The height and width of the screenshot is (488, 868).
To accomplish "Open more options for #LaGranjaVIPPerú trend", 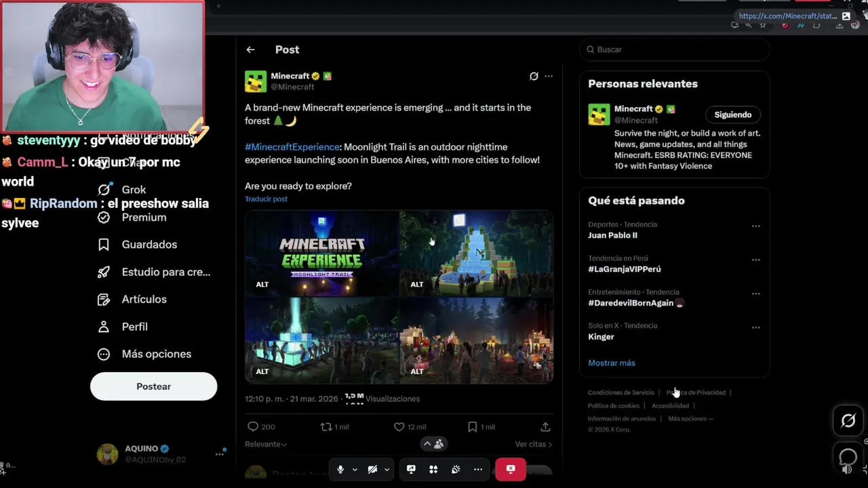I will pos(756,260).
